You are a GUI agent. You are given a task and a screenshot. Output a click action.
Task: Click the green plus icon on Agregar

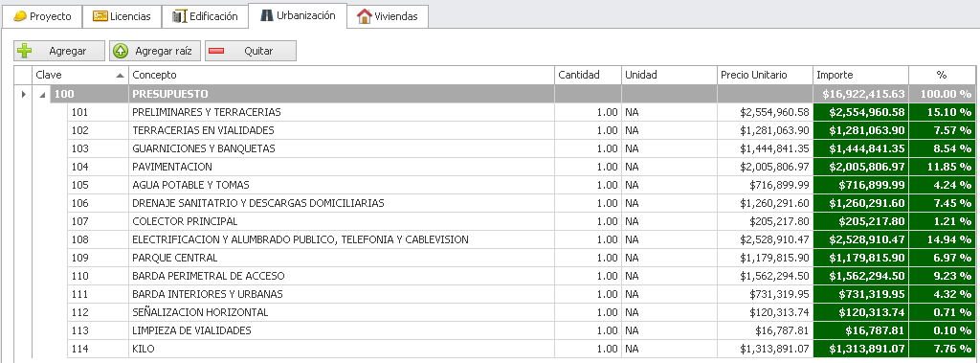24,51
